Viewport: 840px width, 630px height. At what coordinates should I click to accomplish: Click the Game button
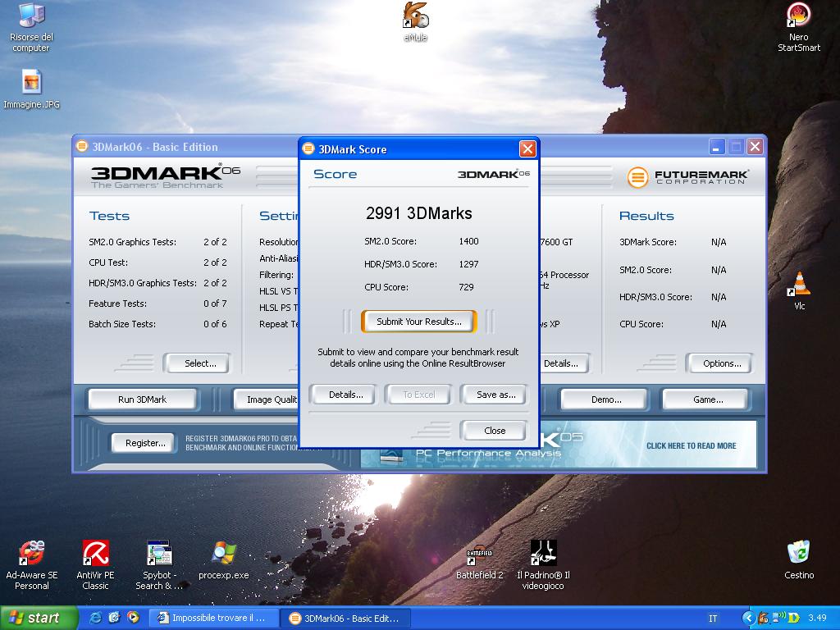click(x=706, y=399)
